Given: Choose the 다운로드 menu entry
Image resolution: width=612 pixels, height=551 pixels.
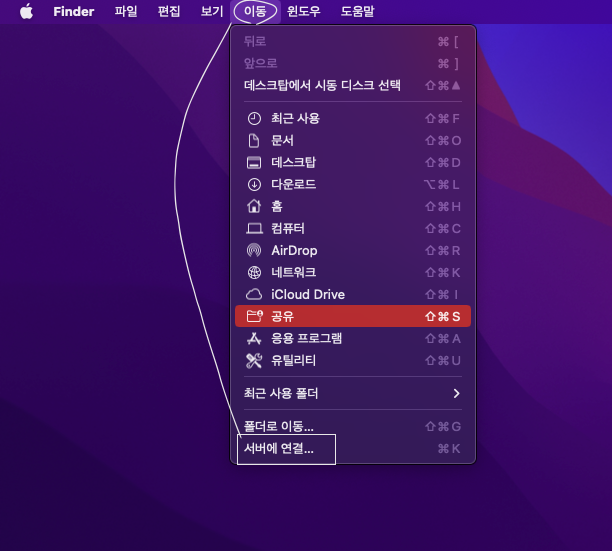Looking at the screenshot, I should [353, 184].
